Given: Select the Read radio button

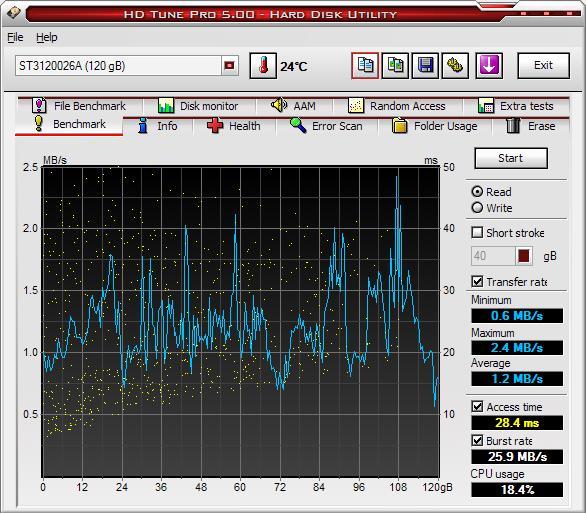Looking at the screenshot, I should 477,192.
